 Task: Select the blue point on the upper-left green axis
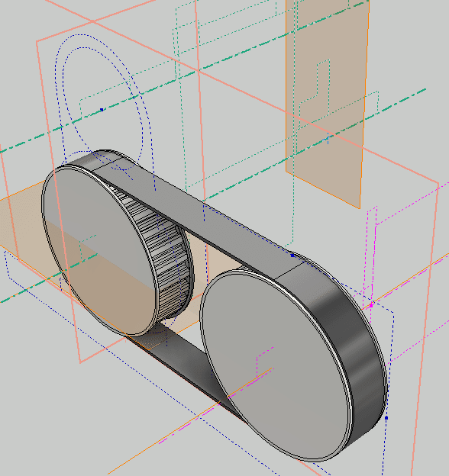[x=102, y=110]
